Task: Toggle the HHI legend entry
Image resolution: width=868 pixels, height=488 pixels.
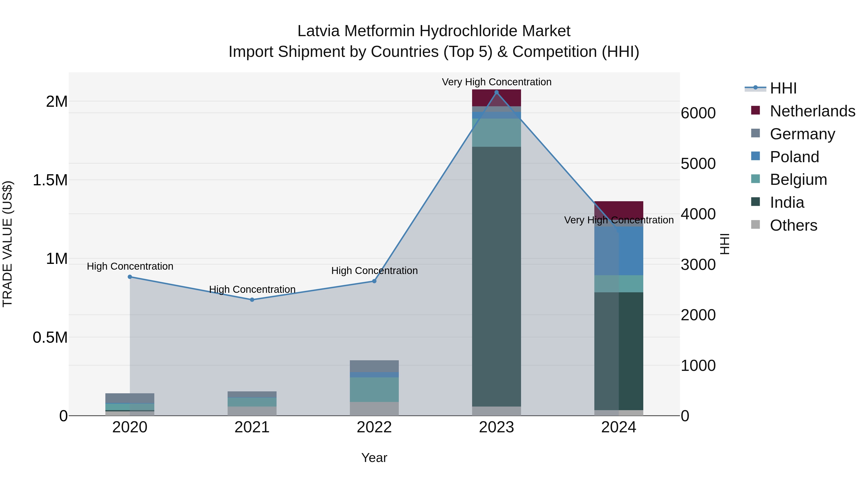Action: (771, 88)
